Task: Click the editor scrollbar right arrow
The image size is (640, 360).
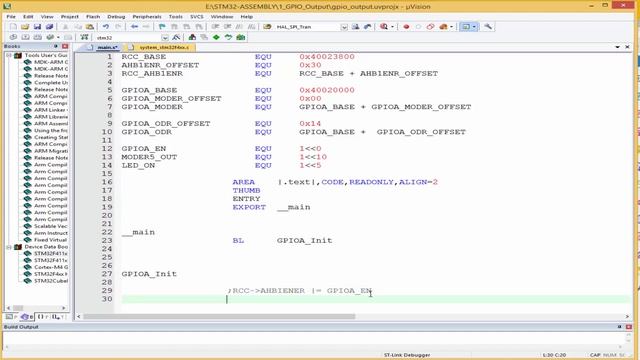Action: [627, 316]
